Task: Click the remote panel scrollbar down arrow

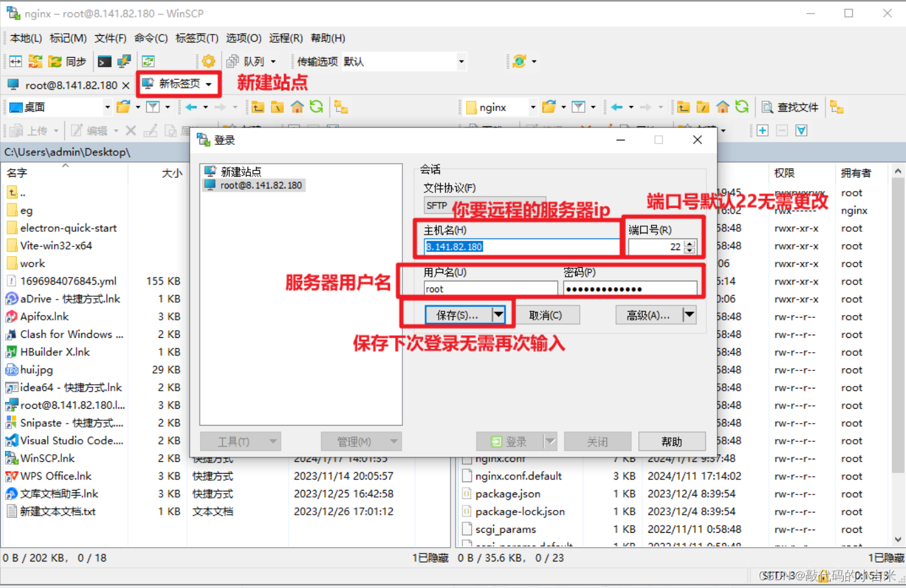Action: (x=898, y=540)
